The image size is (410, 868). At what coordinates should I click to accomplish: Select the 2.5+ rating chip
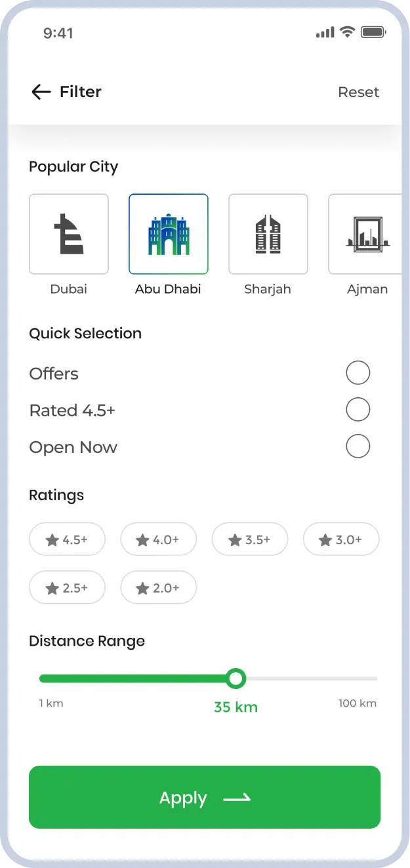click(67, 588)
